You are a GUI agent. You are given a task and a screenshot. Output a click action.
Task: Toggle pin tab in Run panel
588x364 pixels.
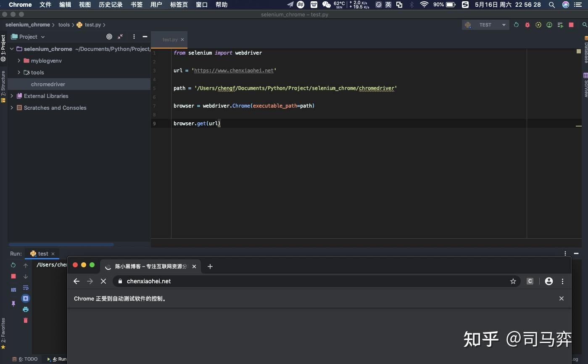[x=13, y=303]
